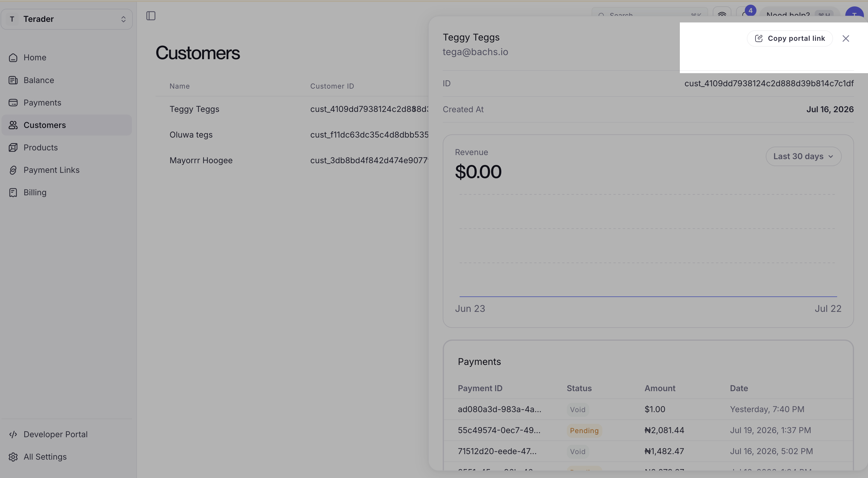868x478 pixels.
Task: Click the Billing receipt icon
Action: pyautogui.click(x=13, y=192)
